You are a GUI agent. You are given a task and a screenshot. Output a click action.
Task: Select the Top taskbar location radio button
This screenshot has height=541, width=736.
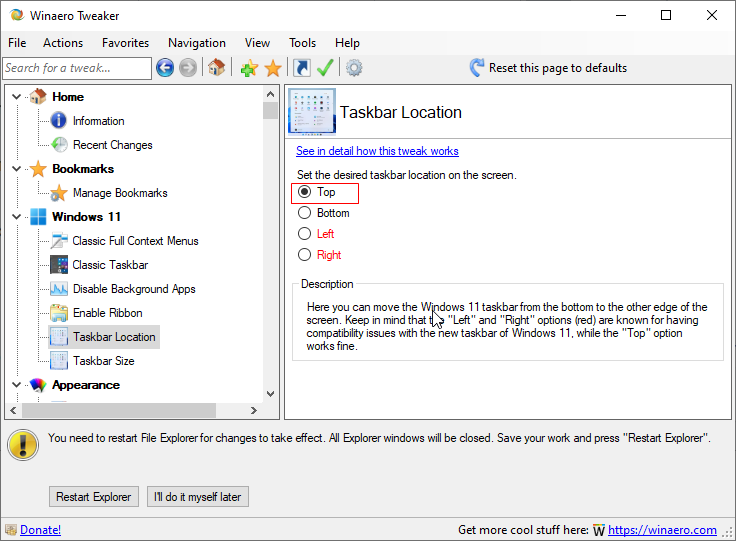[x=305, y=192]
